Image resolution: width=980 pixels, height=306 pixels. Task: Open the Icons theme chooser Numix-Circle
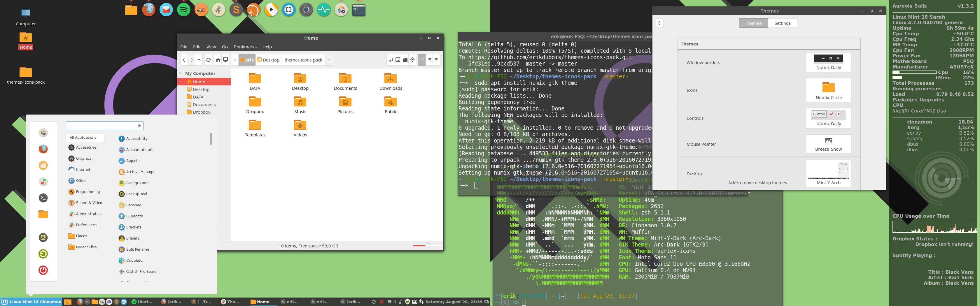click(828, 90)
